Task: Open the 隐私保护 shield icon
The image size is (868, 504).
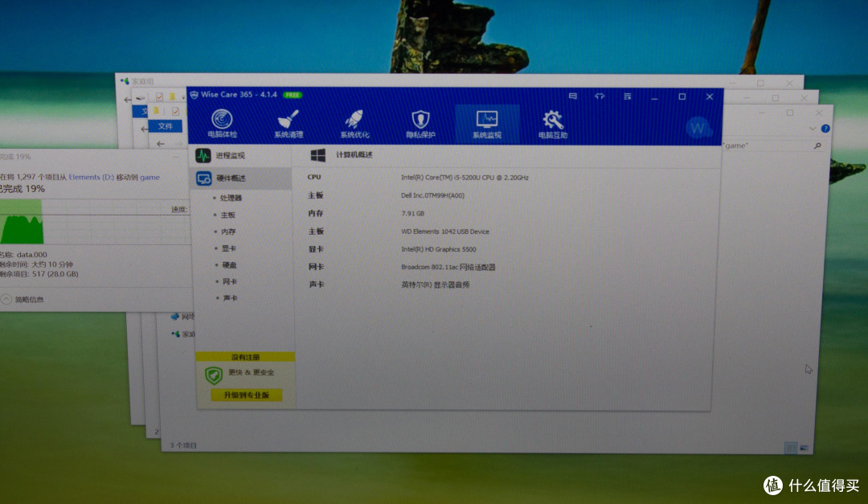Action: (x=420, y=119)
